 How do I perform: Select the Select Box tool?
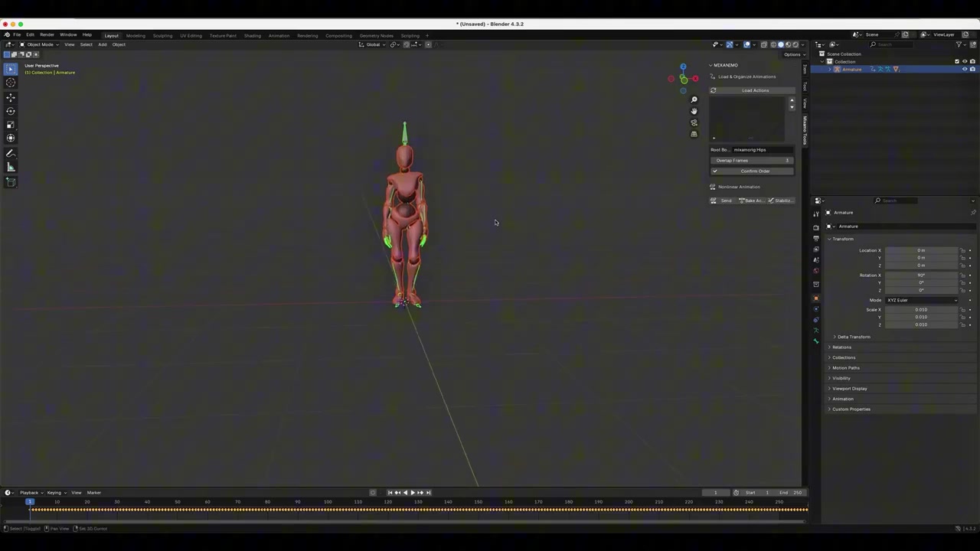11,69
